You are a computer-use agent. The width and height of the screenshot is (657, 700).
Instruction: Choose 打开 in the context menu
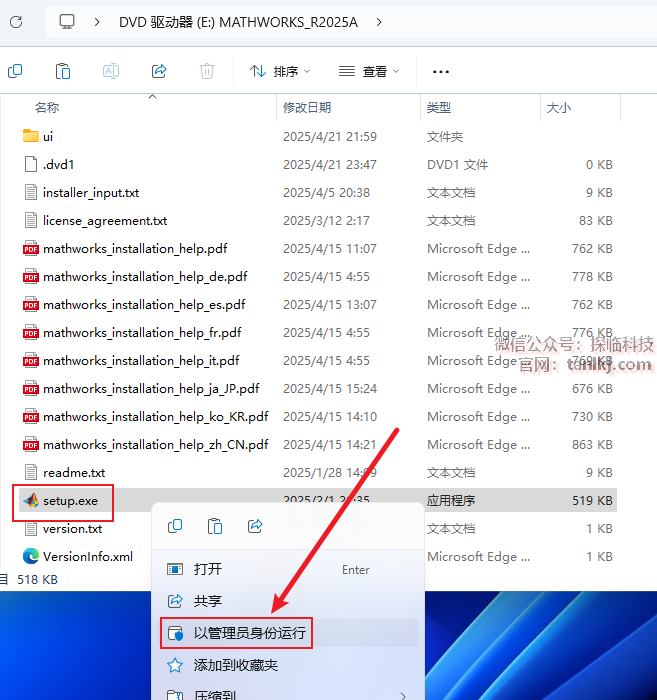click(x=287, y=569)
